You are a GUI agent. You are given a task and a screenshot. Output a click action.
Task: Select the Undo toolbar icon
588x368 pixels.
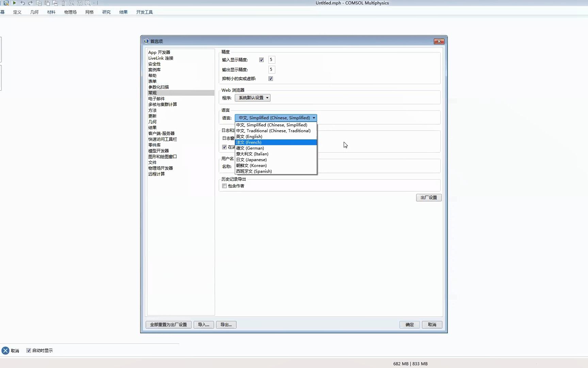[22, 3]
